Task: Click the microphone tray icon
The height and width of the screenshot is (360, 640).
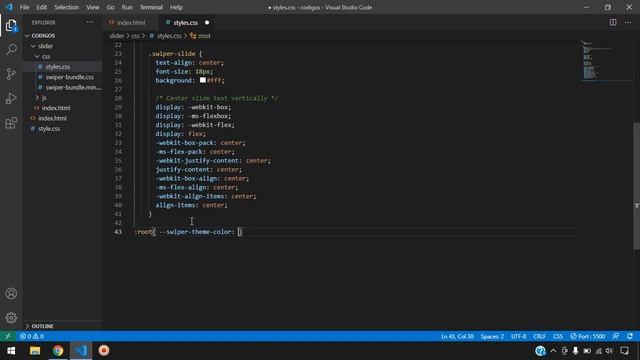Action: [x=576, y=351]
